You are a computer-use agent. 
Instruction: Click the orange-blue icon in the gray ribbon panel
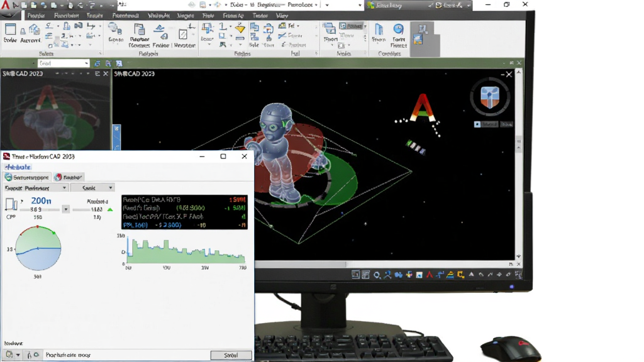click(418, 40)
